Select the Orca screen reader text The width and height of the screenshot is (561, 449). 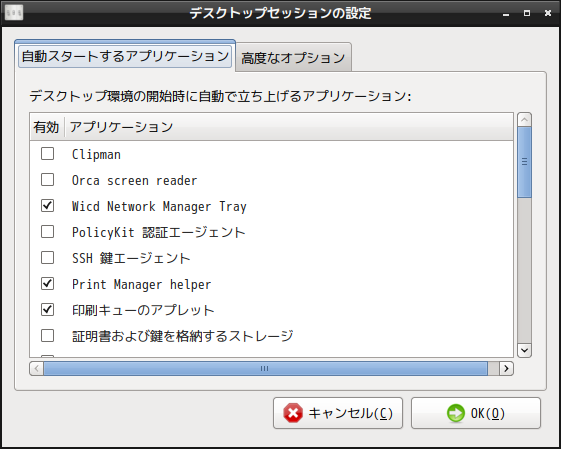(135, 180)
